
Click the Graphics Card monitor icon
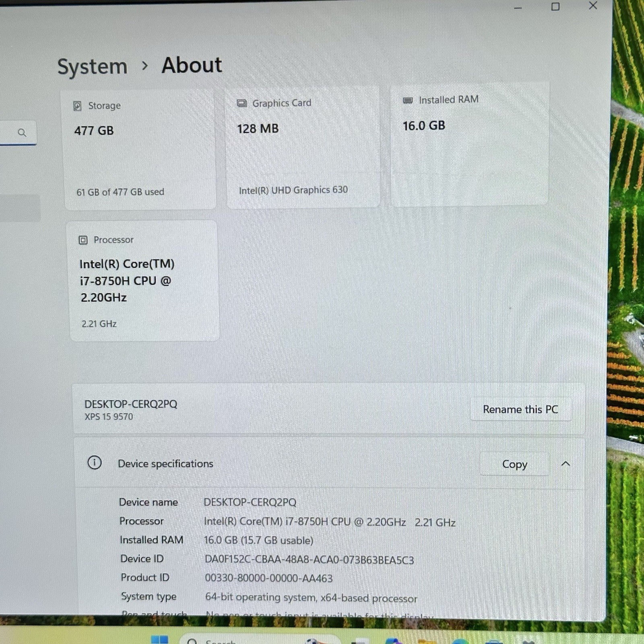242,103
